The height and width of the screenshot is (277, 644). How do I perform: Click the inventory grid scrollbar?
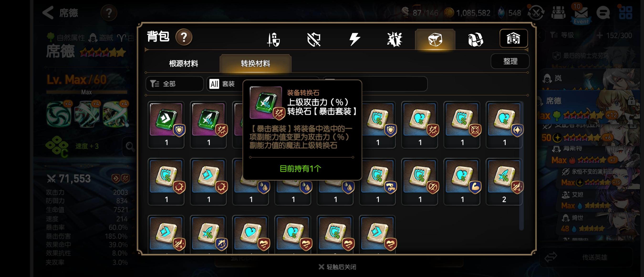click(x=521, y=165)
